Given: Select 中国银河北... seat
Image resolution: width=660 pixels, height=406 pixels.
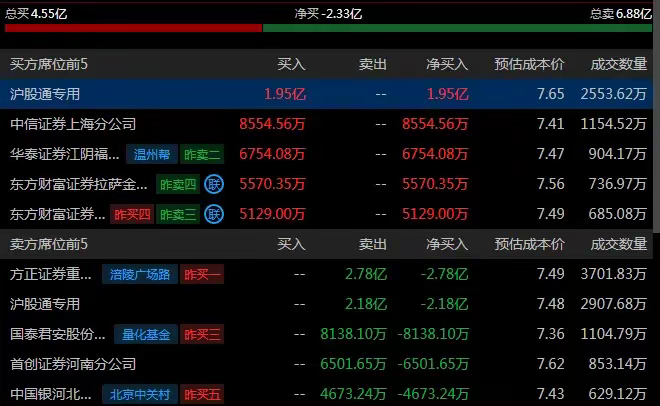Looking at the screenshot, I should pos(51,394).
